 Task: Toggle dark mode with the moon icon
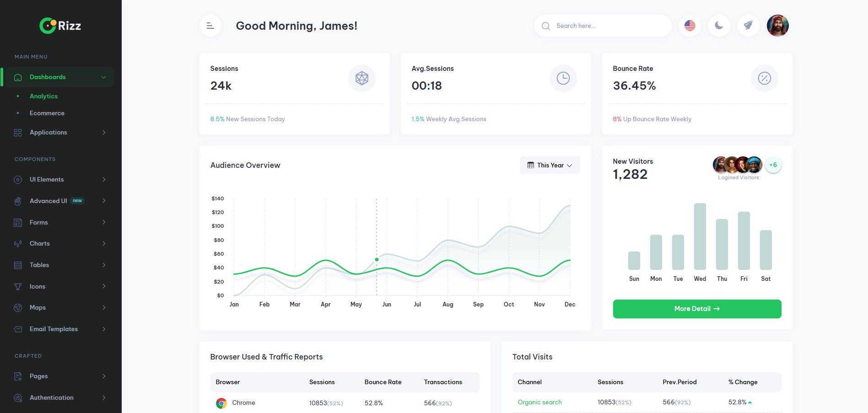(719, 26)
